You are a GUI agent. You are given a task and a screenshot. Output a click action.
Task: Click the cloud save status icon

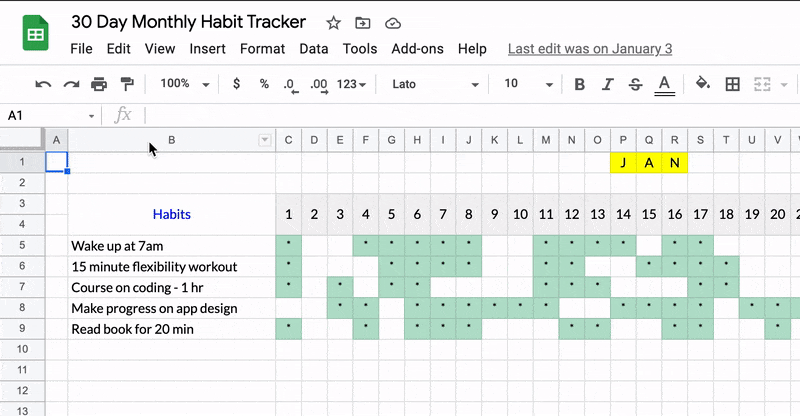[x=392, y=23]
